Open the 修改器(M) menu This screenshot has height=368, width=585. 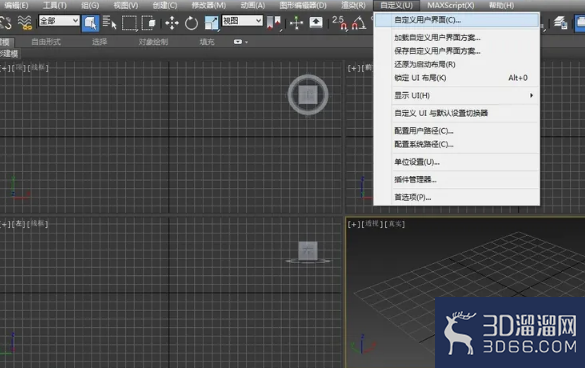tap(209, 5)
